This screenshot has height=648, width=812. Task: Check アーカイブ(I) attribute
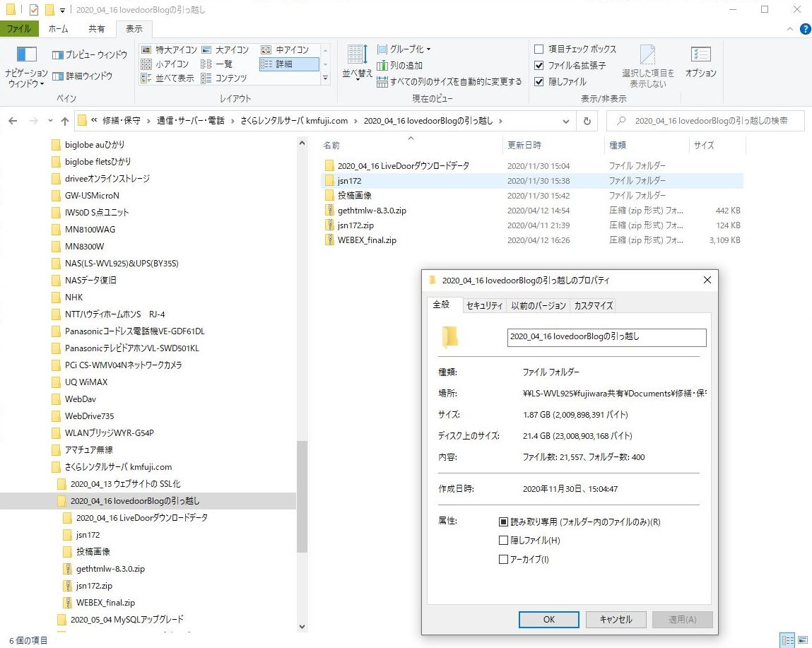tap(503, 559)
